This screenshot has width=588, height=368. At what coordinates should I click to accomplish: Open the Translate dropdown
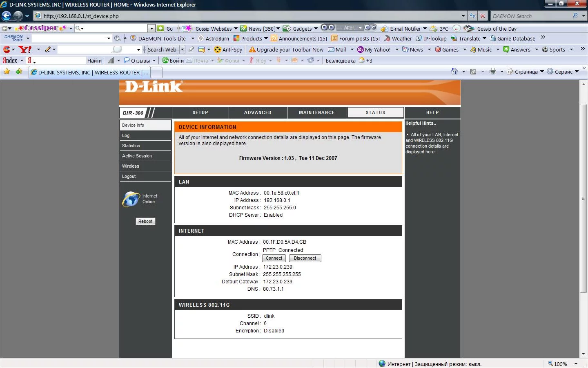pos(484,38)
